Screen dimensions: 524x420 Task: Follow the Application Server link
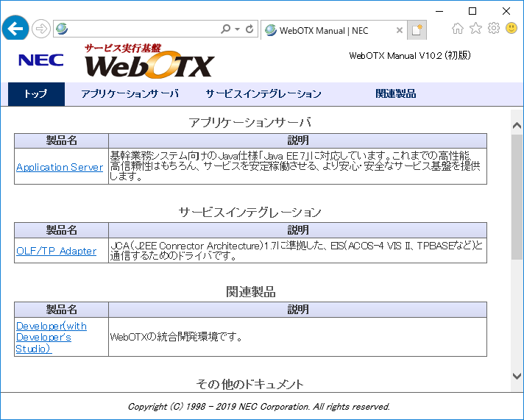[60, 167]
